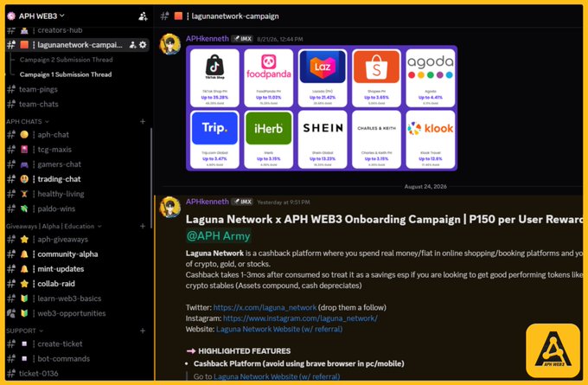The image size is (588, 385).
Task: Click the Trip.com logo in image
Action: (x=214, y=128)
